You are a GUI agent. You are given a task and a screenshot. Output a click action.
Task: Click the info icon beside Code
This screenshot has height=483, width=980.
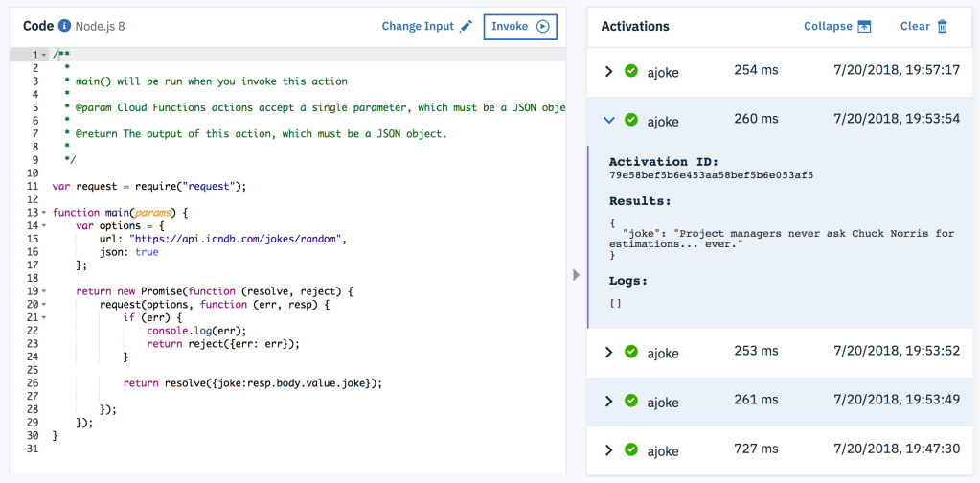click(64, 26)
